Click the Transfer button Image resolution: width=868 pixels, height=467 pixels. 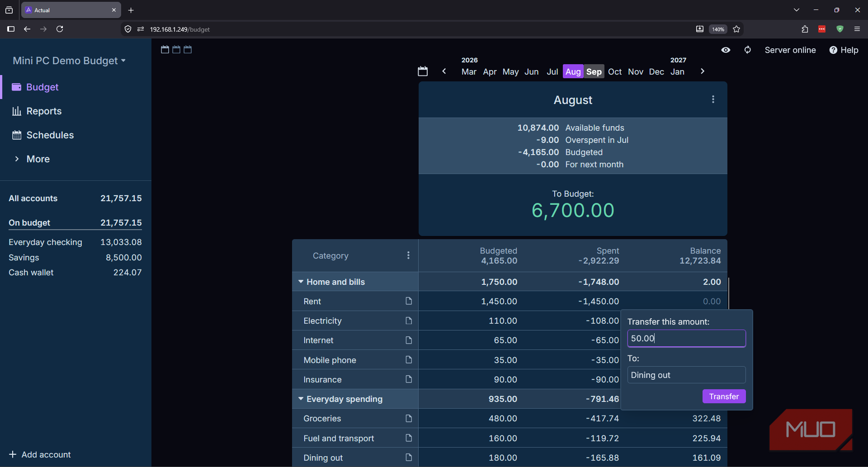coord(724,396)
